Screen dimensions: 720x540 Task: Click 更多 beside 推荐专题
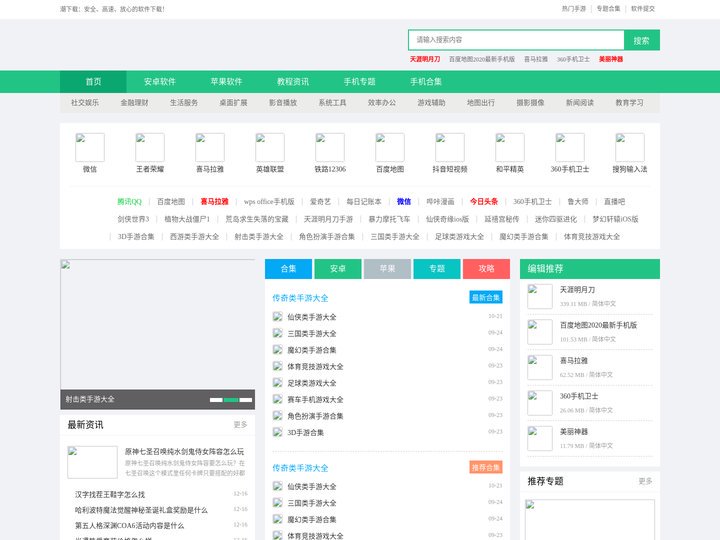click(645, 481)
